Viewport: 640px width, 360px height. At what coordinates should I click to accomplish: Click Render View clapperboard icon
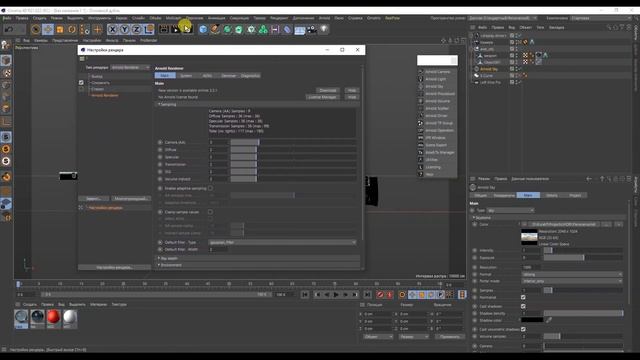(x=164, y=29)
